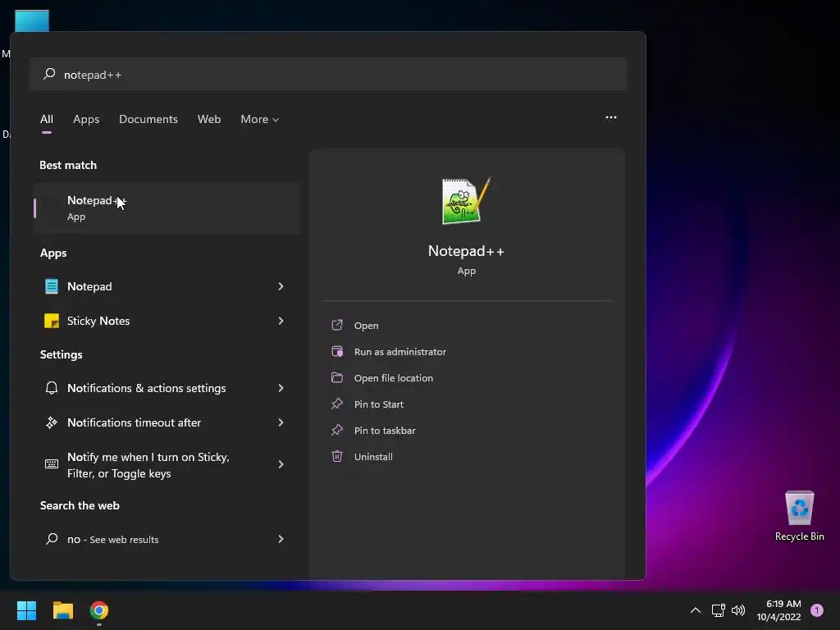
Task: Click the bell icon for Notifications settings
Action: point(52,388)
